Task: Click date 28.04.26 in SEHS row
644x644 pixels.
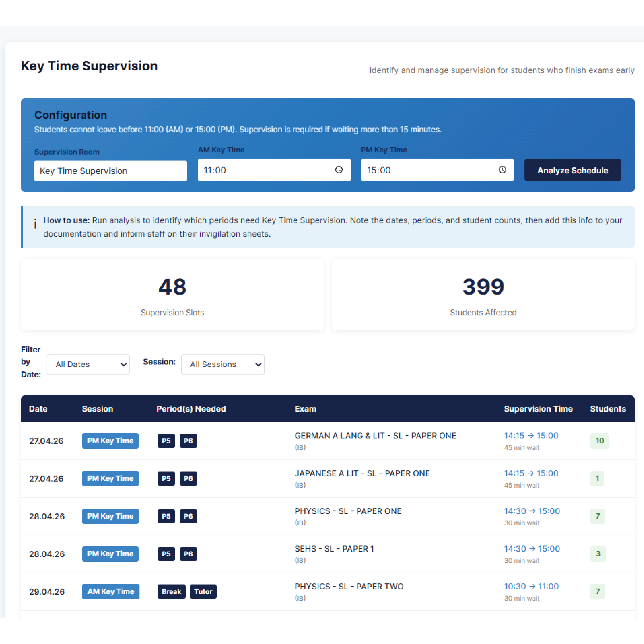Action: coord(47,554)
